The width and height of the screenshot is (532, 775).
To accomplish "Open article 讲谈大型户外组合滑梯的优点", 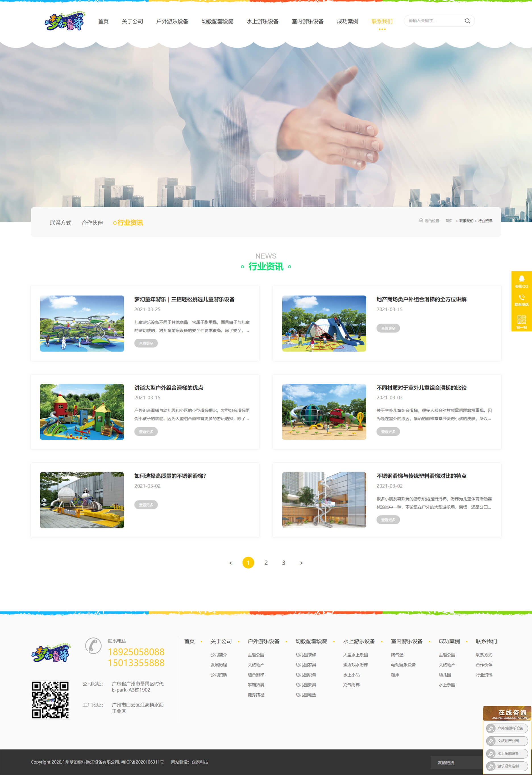I will (169, 388).
